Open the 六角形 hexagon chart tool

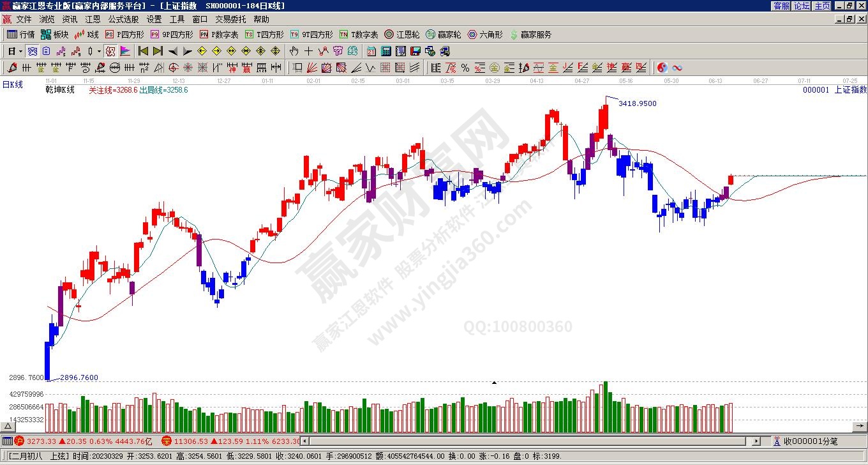[485, 34]
